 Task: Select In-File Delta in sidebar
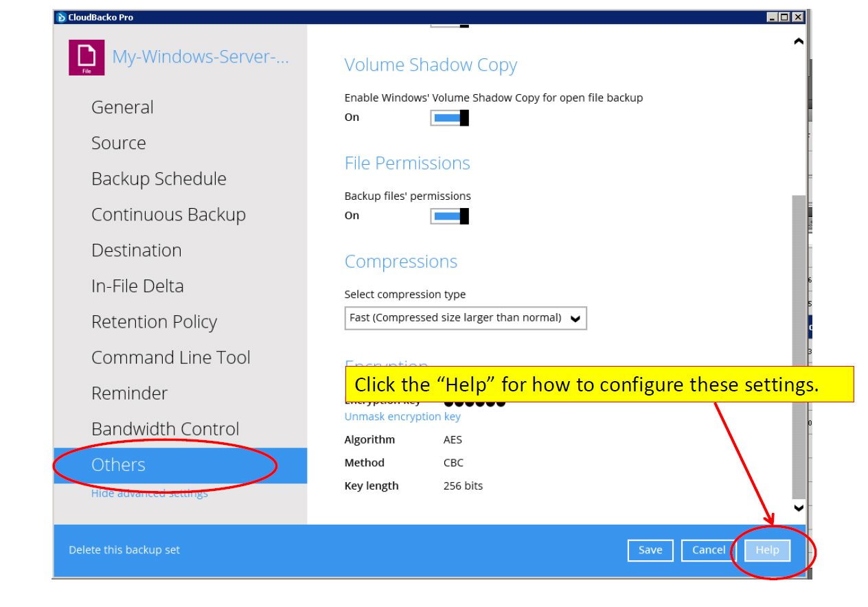coord(137,286)
